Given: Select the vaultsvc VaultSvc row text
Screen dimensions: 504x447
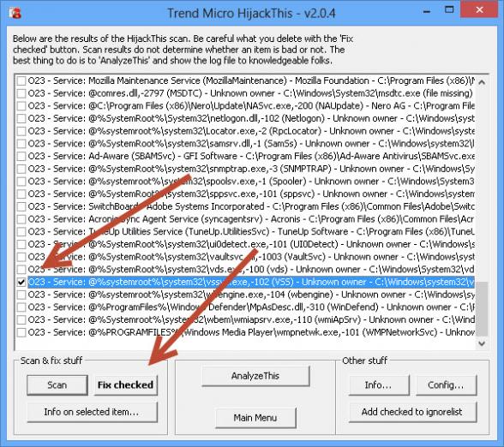Looking at the screenshot, I should click(x=251, y=257).
